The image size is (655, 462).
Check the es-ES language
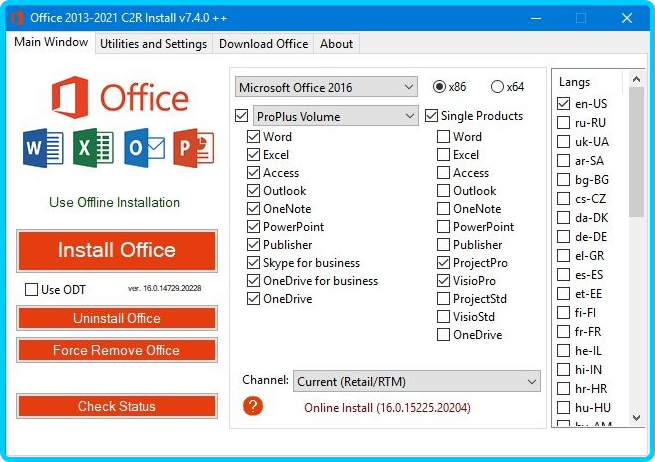pos(564,274)
